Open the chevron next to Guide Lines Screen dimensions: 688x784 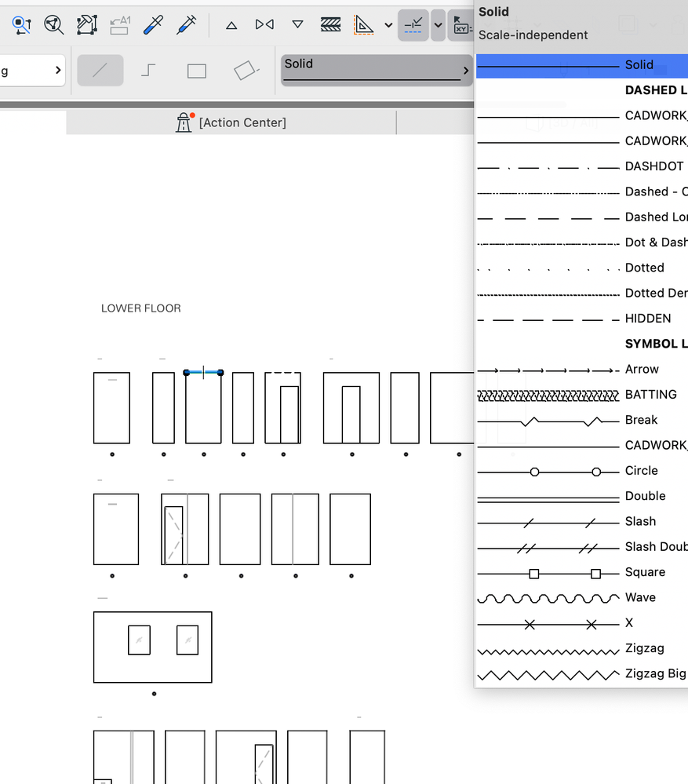(x=388, y=24)
